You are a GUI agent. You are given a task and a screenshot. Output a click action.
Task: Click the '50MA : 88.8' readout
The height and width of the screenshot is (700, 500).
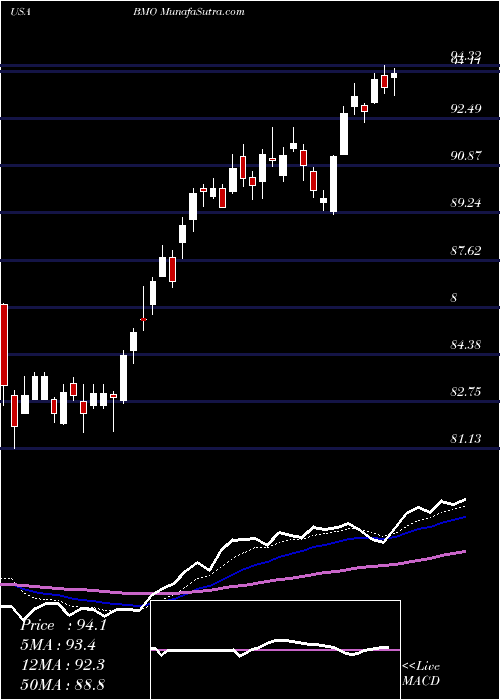point(62,684)
